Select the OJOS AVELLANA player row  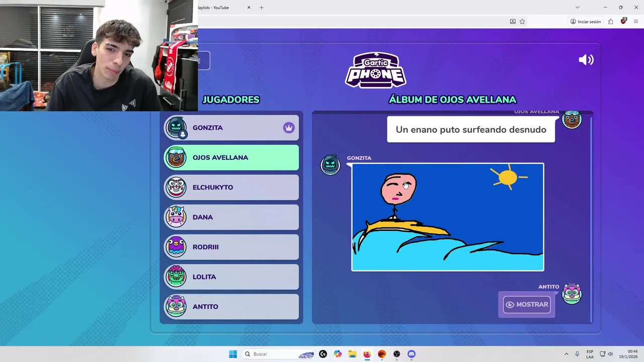[x=231, y=157]
